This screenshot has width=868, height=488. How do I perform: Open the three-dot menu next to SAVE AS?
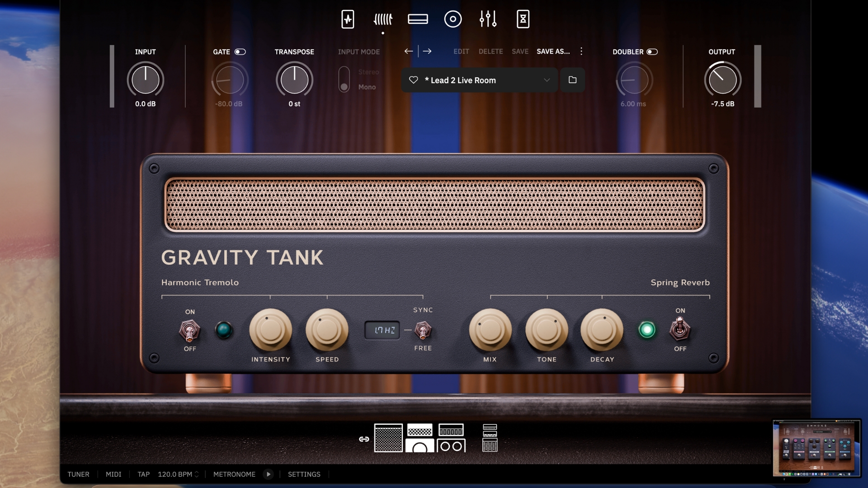(581, 51)
